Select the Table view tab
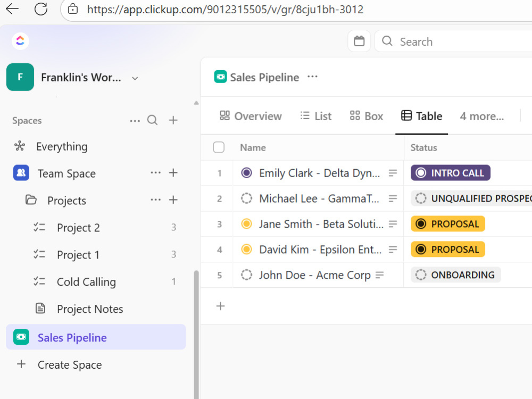Viewport: 532px width, 399px height. point(422,116)
